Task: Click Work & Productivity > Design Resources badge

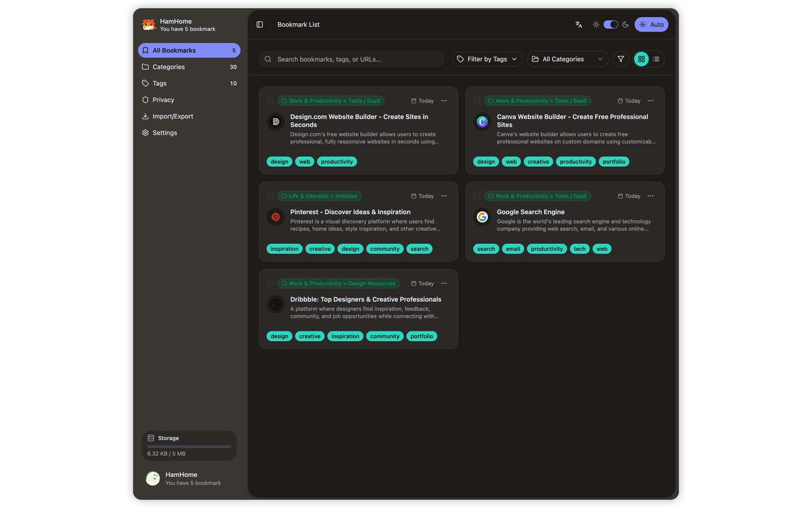Action: 338,284
